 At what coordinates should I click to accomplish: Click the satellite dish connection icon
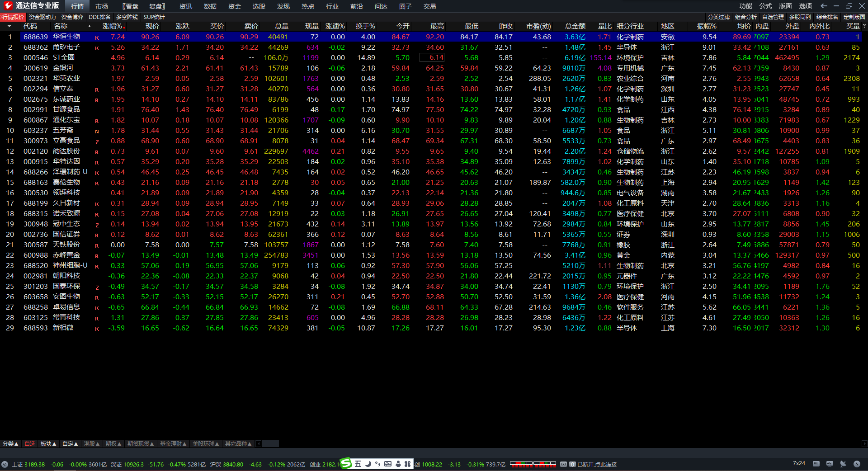(843, 464)
